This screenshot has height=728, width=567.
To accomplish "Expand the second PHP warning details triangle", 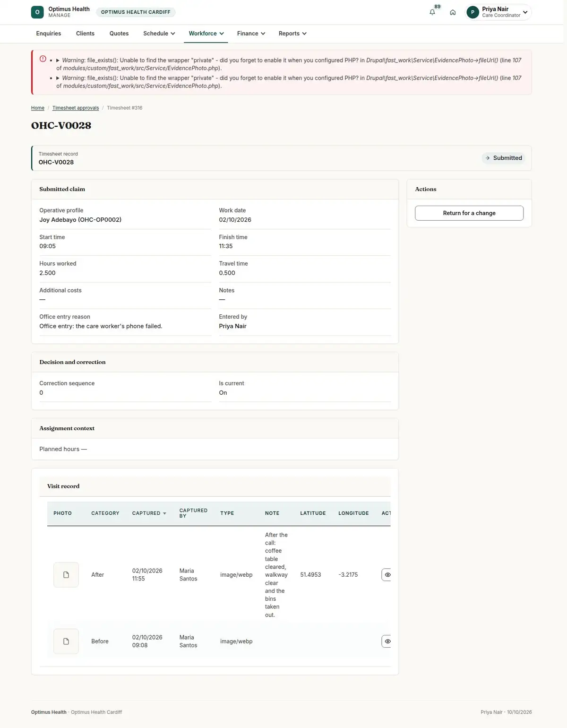I will click(x=58, y=78).
